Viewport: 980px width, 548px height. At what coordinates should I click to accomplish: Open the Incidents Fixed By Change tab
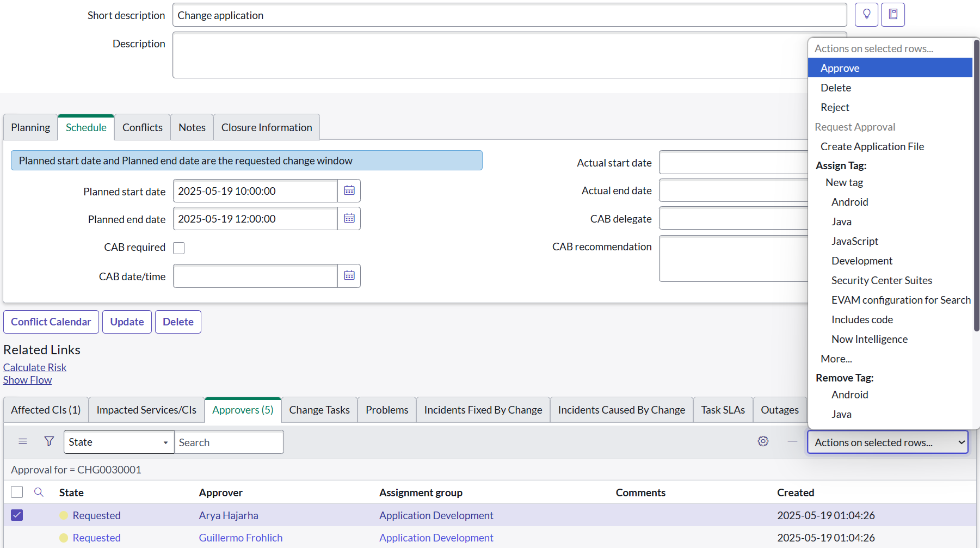point(483,410)
